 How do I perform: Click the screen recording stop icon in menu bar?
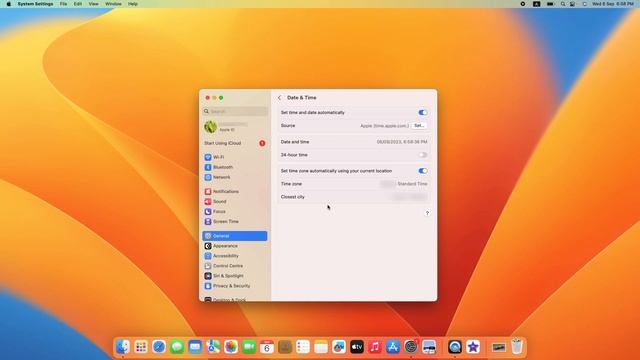coord(522,4)
